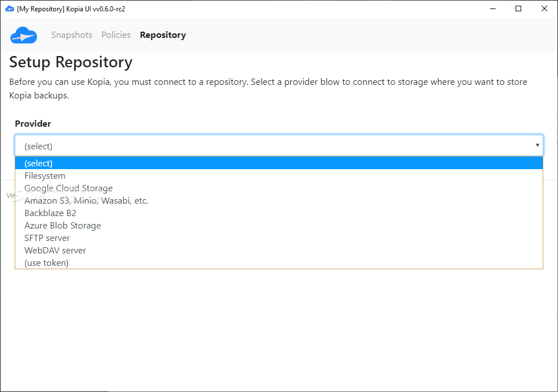The image size is (558, 392).
Task: Maximize the Kopia UI window
Action: click(x=518, y=9)
